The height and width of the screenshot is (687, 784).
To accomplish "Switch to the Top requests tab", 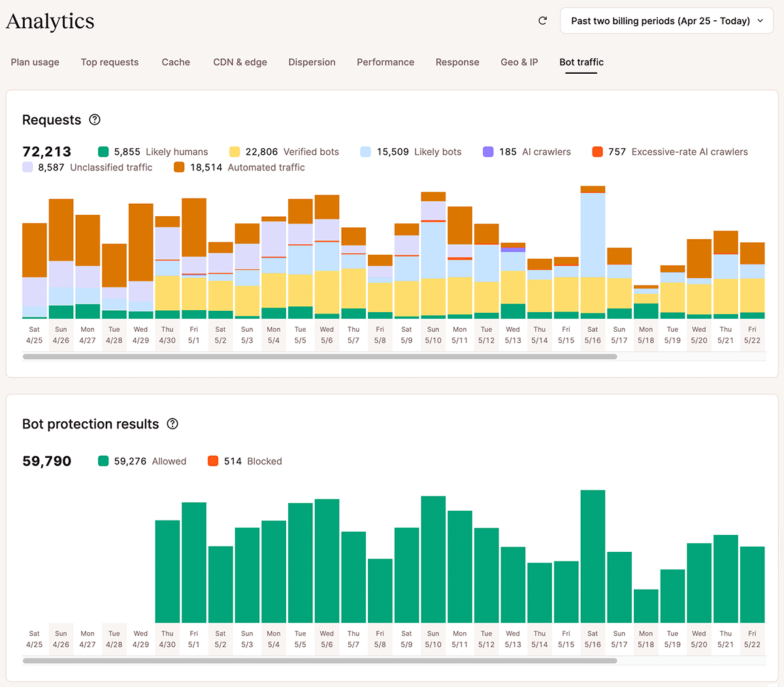I will (x=110, y=62).
